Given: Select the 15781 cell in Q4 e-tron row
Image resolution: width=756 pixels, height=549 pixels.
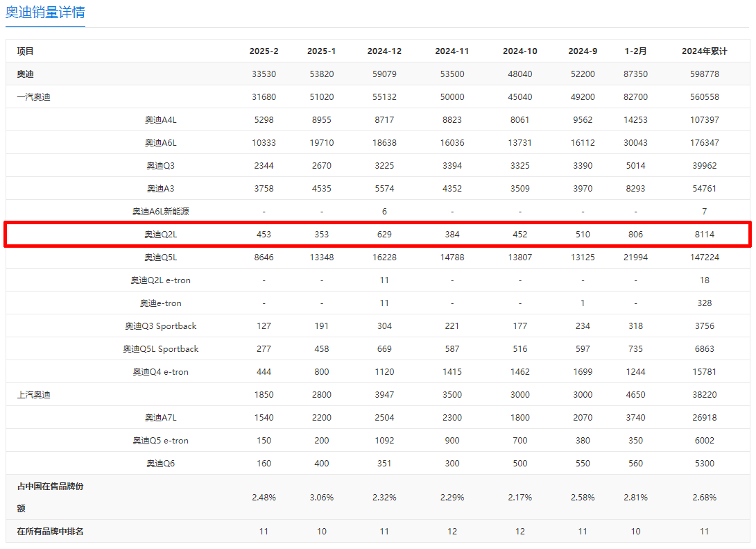Looking at the screenshot, I should click(705, 372).
